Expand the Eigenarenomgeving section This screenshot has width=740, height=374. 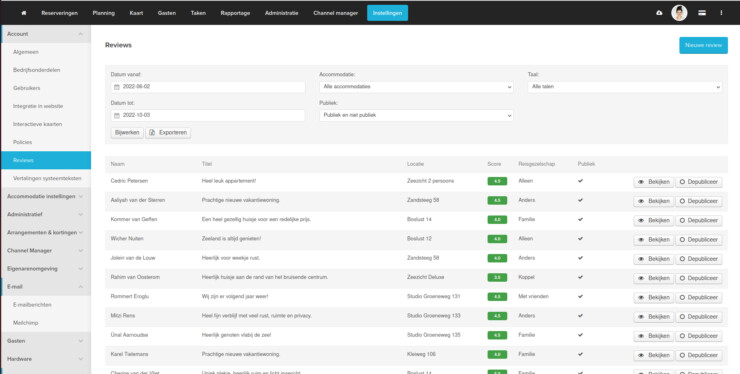[46, 269]
